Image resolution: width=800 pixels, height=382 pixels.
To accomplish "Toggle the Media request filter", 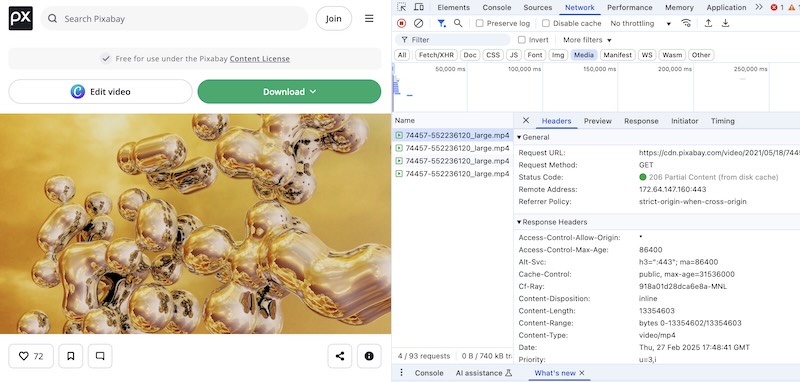I will tap(584, 55).
